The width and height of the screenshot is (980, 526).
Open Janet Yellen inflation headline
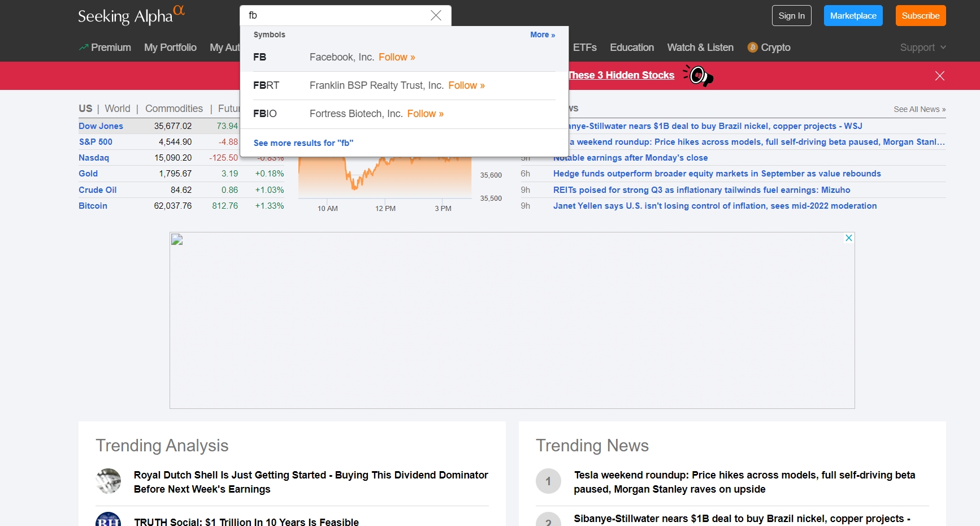[x=715, y=206]
